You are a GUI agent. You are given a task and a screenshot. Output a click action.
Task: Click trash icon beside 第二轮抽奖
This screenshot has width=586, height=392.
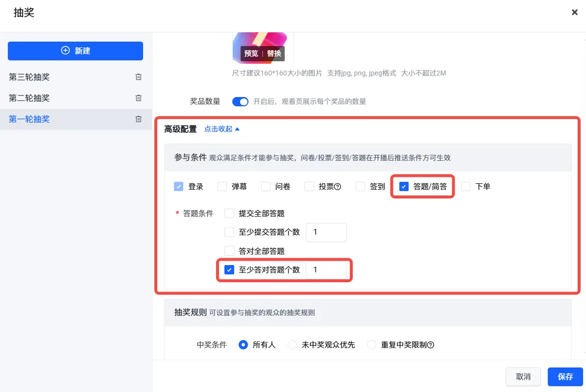click(138, 98)
